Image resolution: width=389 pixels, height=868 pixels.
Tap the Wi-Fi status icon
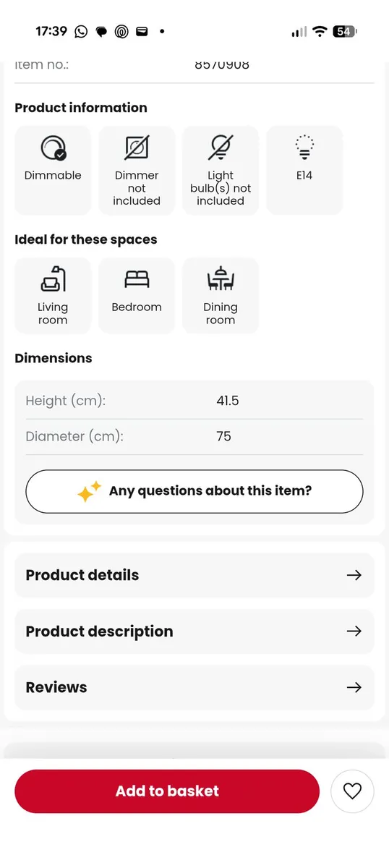(319, 31)
